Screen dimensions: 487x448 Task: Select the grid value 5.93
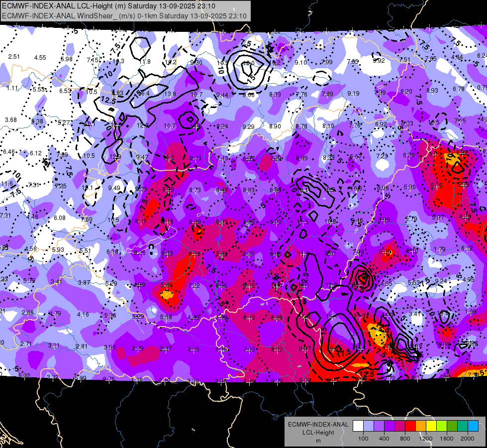pos(58,250)
